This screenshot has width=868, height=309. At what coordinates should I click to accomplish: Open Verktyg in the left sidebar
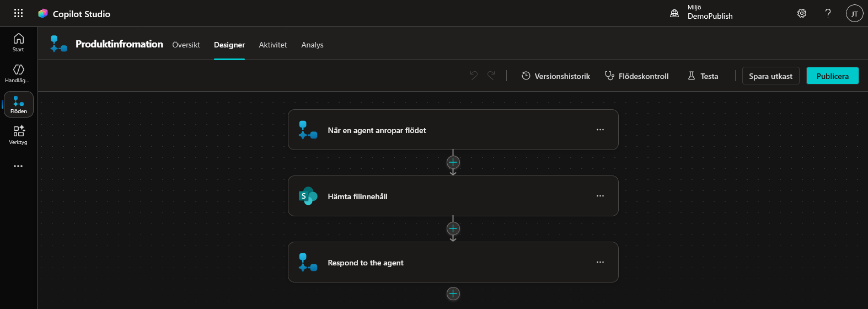18,135
